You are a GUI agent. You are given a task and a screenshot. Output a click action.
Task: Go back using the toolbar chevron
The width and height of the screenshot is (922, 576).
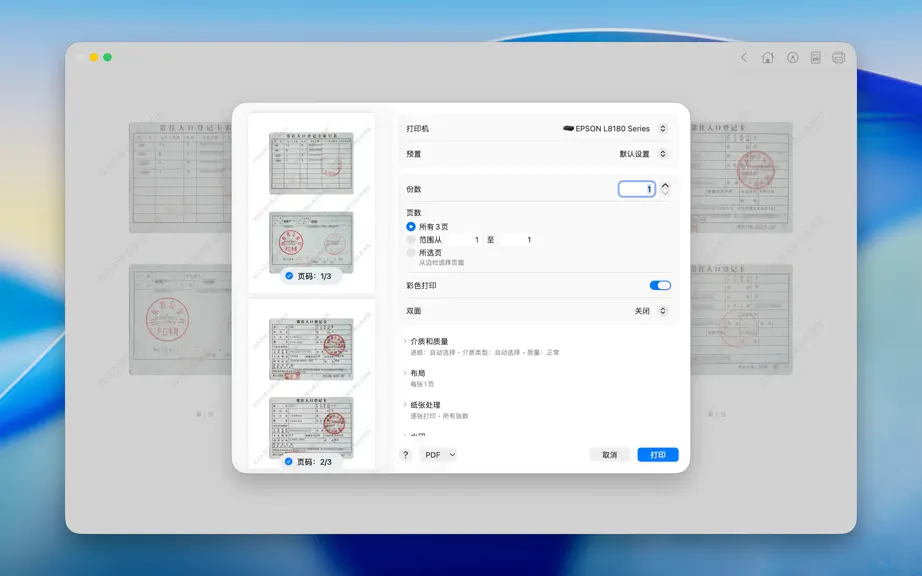pyautogui.click(x=744, y=57)
